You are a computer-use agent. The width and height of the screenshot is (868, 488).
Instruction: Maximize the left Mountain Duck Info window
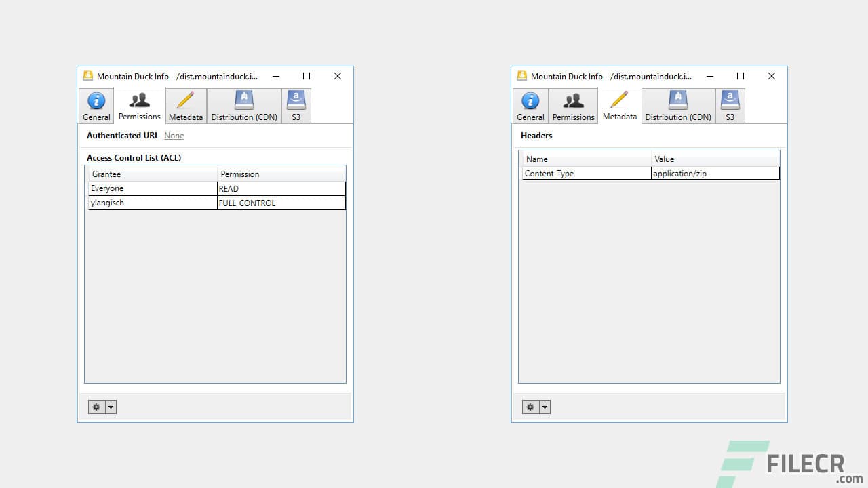coord(307,76)
